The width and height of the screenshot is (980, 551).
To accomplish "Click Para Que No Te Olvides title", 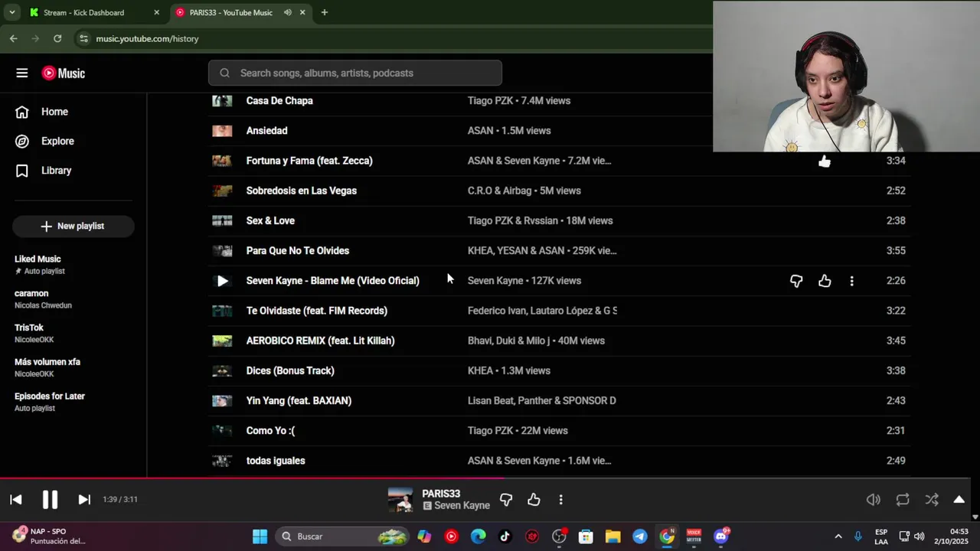I will [x=298, y=250].
